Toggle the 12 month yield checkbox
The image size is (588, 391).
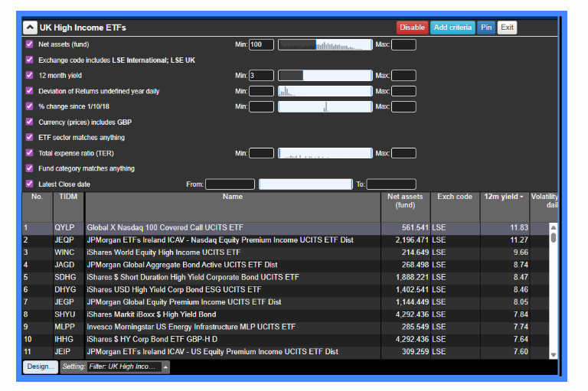tap(30, 76)
